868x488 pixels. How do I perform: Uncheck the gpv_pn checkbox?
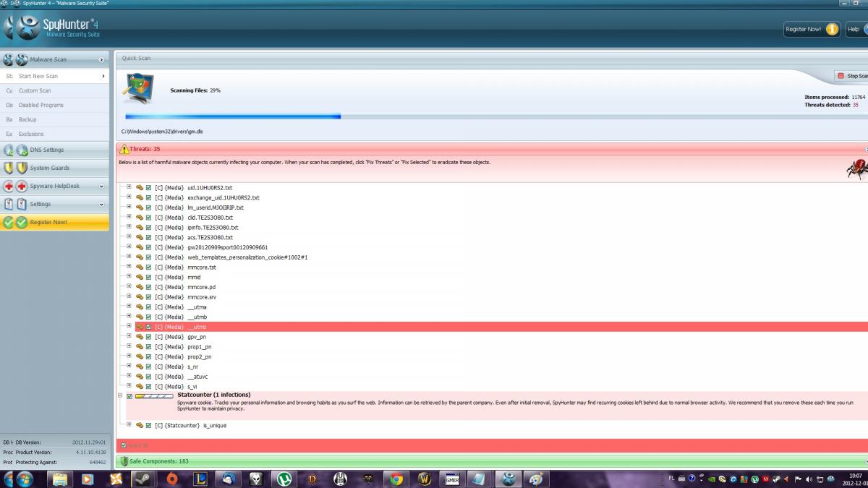coord(149,337)
